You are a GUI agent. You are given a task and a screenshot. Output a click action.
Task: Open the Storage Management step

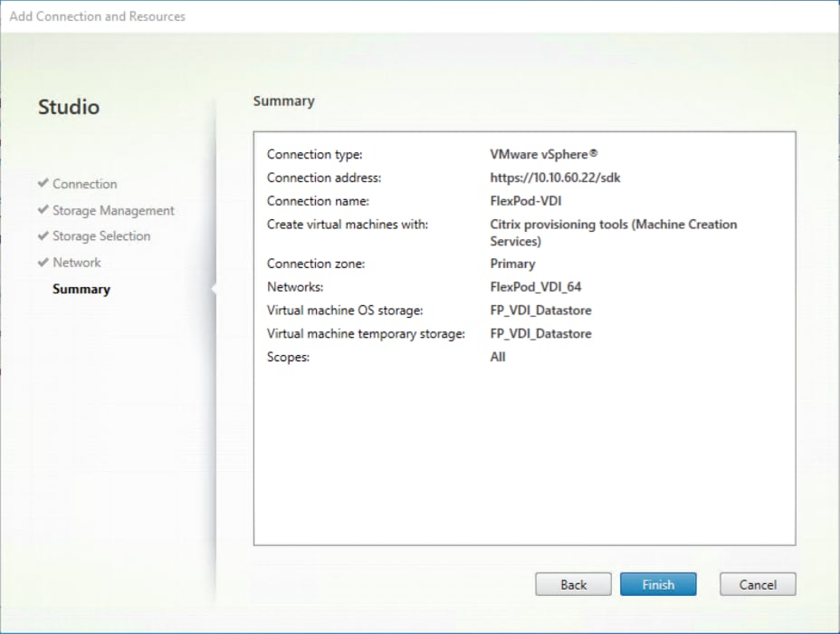tap(113, 211)
